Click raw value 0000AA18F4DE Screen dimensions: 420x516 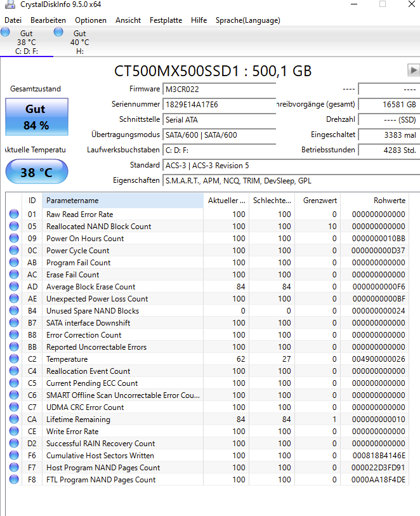378,480
